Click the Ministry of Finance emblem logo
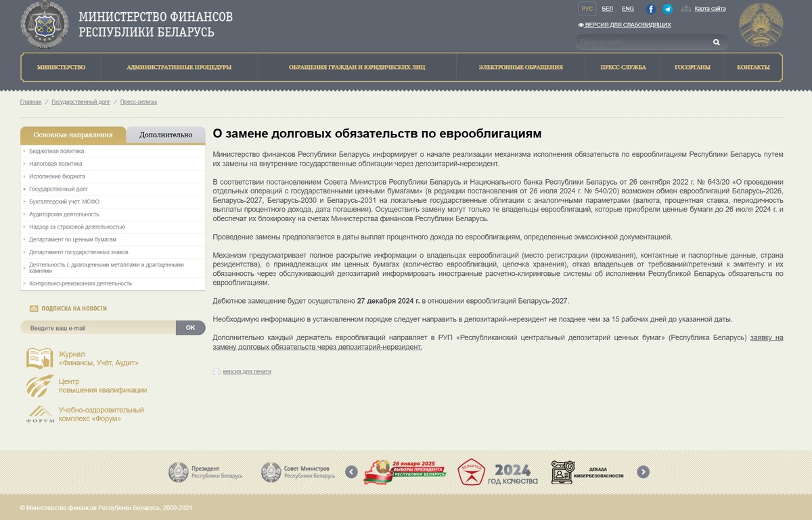 pos(45,25)
